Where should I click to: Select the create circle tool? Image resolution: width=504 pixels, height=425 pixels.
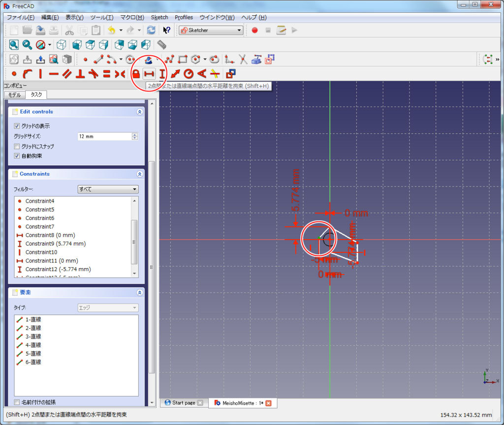click(130, 60)
